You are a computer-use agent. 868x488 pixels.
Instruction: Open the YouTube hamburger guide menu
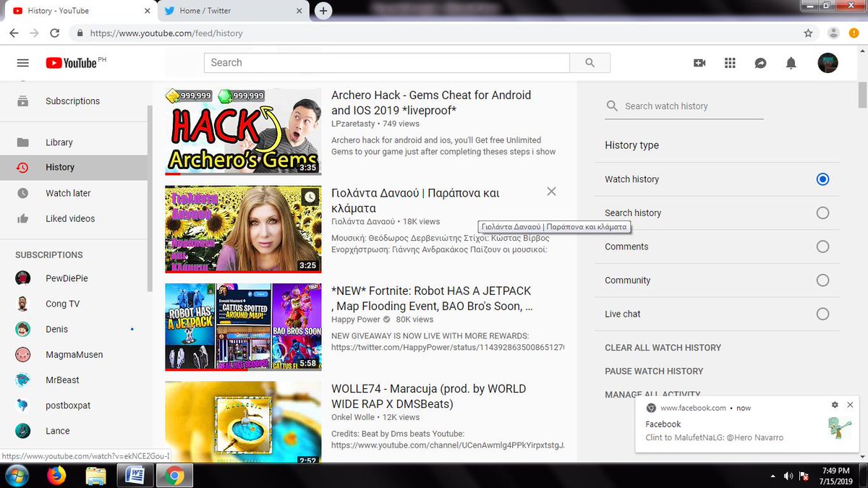(22, 63)
